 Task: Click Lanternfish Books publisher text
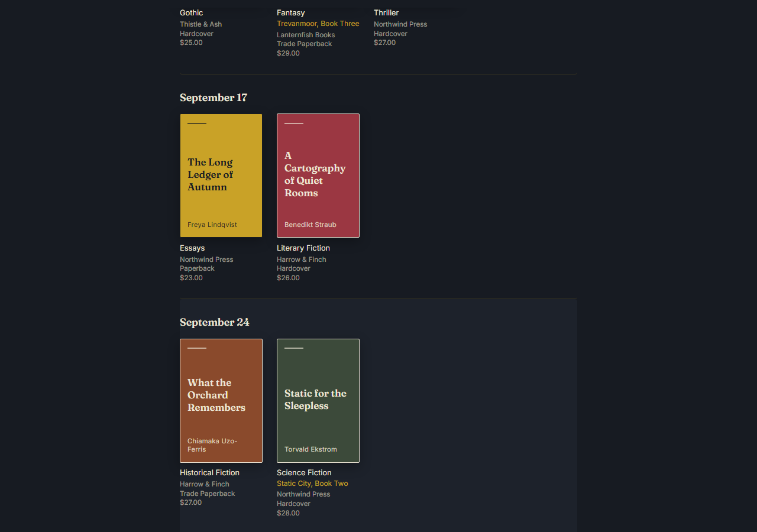coord(306,35)
